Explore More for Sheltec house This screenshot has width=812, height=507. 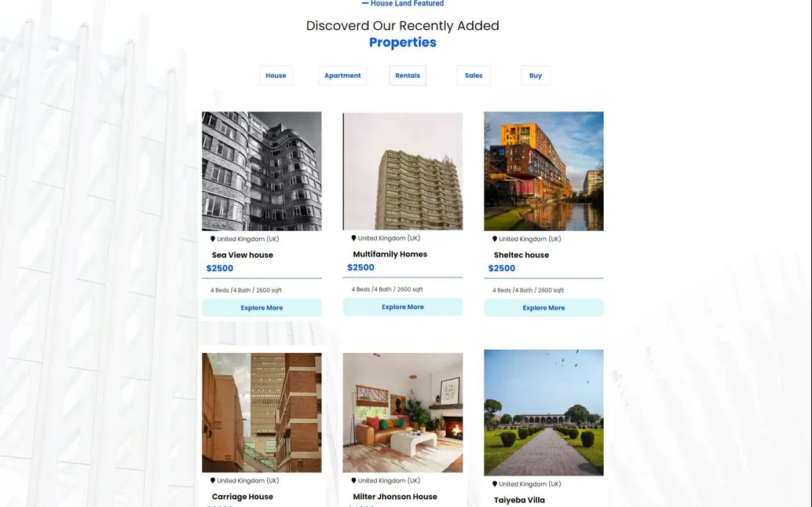[543, 308]
